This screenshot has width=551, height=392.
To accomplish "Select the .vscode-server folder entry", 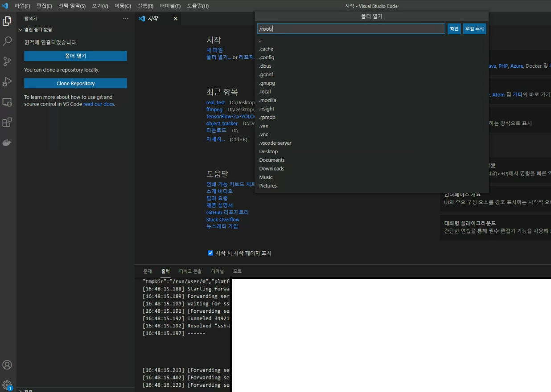I will (x=371, y=143).
